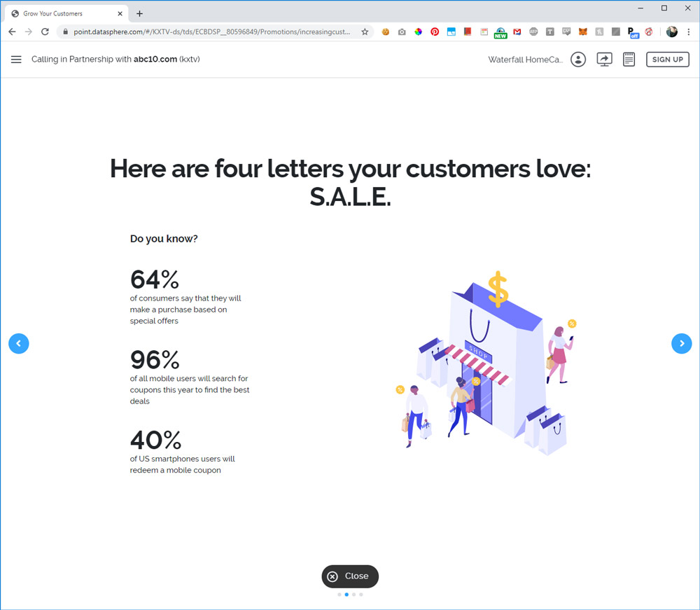Open the hamburger navigation menu
Screen dimensions: 700x610
point(16,60)
